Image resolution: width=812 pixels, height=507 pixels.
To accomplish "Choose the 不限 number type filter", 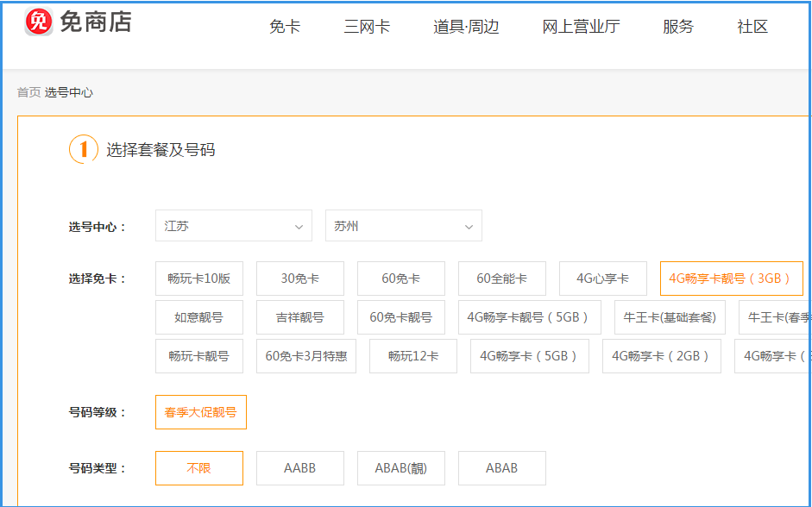I will (x=198, y=467).
